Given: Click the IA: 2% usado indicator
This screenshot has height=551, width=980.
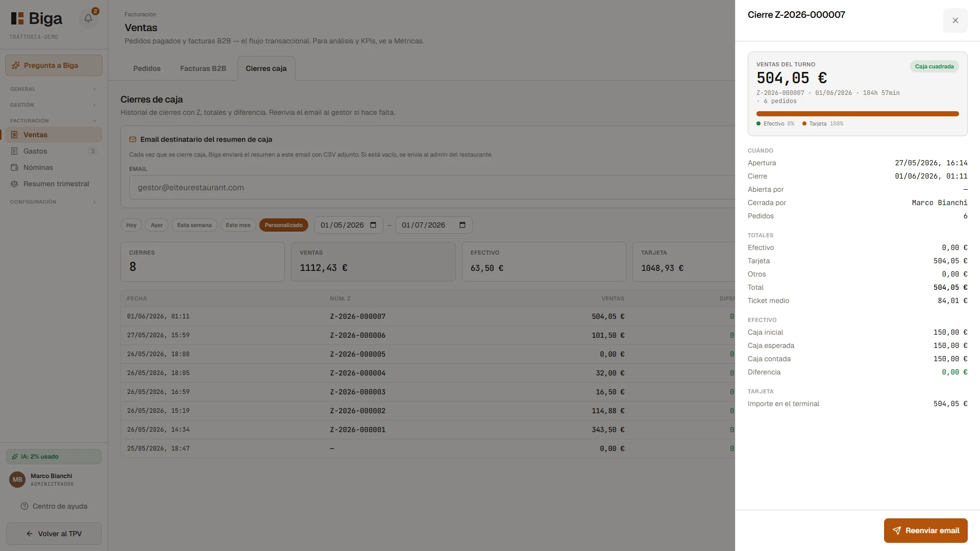Looking at the screenshot, I should (x=54, y=457).
